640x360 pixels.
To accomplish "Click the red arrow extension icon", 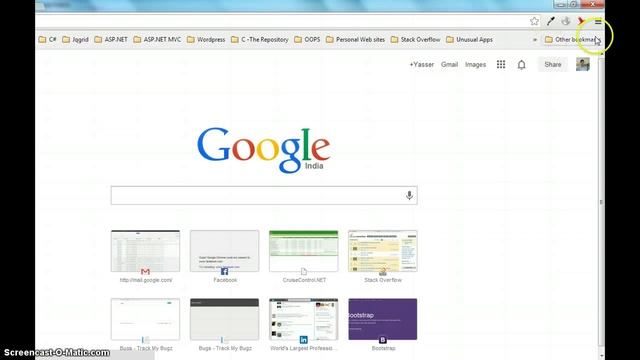I will click(x=581, y=21).
